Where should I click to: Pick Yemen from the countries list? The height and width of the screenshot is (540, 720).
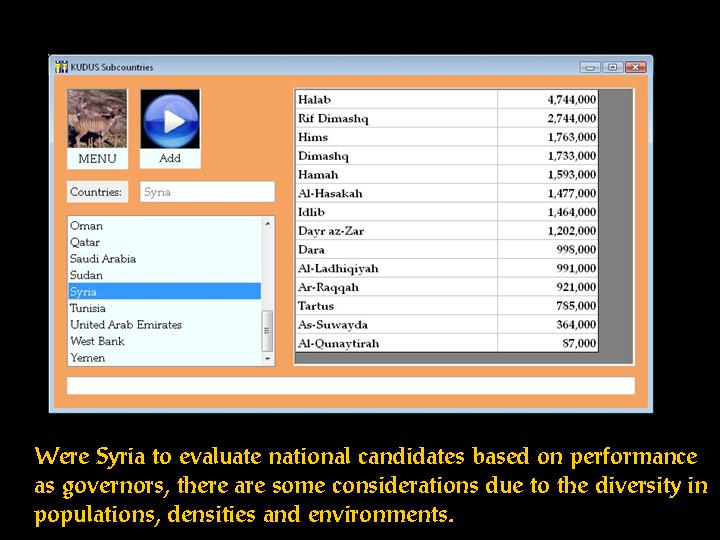click(x=88, y=358)
